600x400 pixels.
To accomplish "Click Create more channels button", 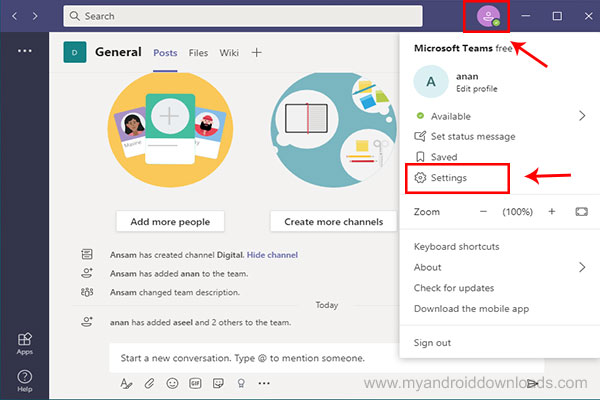I will tap(333, 222).
